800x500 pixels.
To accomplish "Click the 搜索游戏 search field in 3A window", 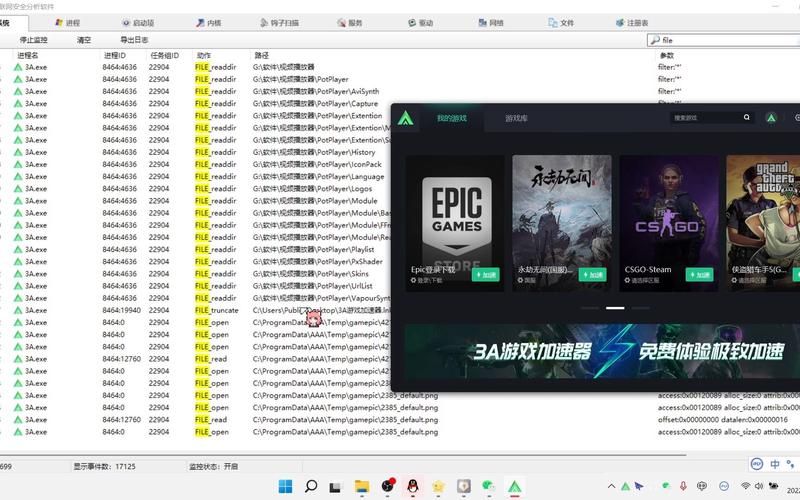I will 706,118.
